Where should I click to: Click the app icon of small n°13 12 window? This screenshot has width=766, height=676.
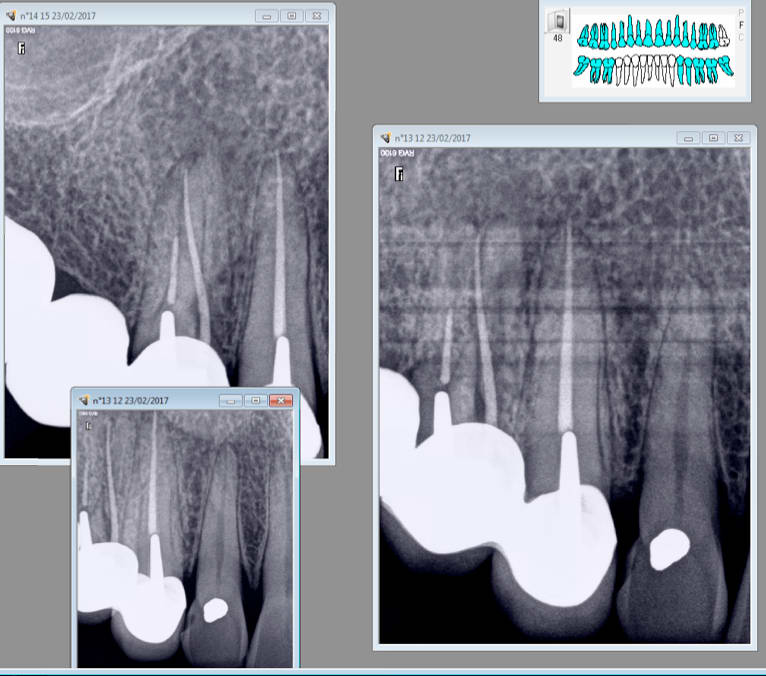(x=83, y=400)
